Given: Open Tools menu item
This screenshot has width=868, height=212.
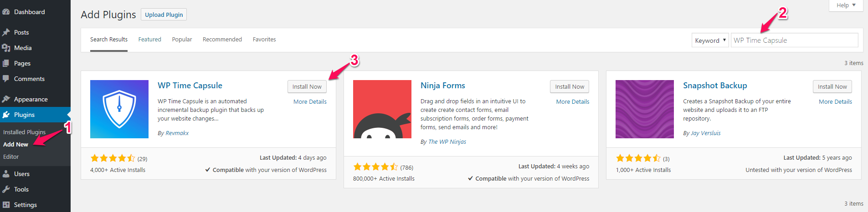Looking at the screenshot, I should click(x=35, y=189).
